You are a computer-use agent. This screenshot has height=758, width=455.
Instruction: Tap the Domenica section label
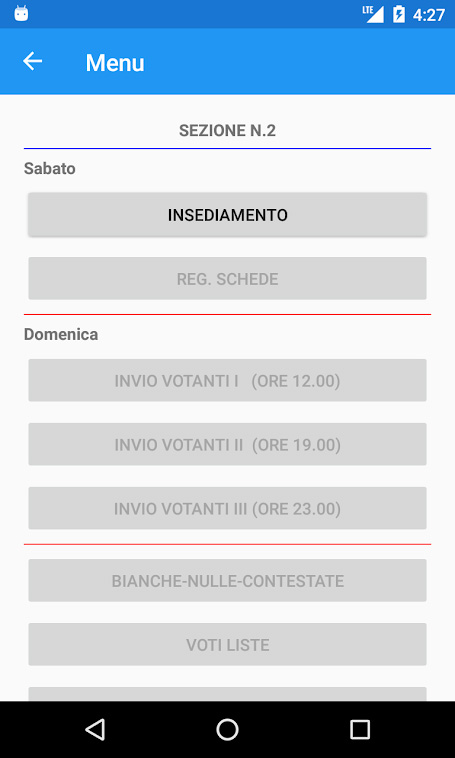61,335
